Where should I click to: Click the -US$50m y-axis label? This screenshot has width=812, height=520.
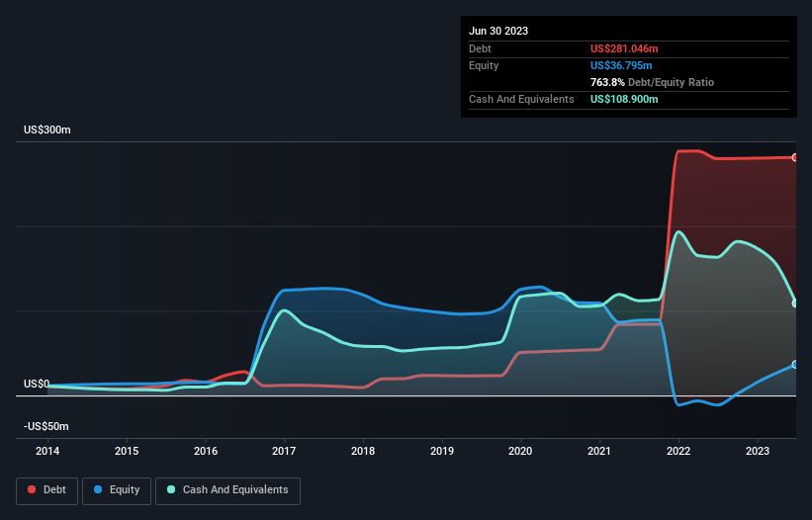pos(46,426)
